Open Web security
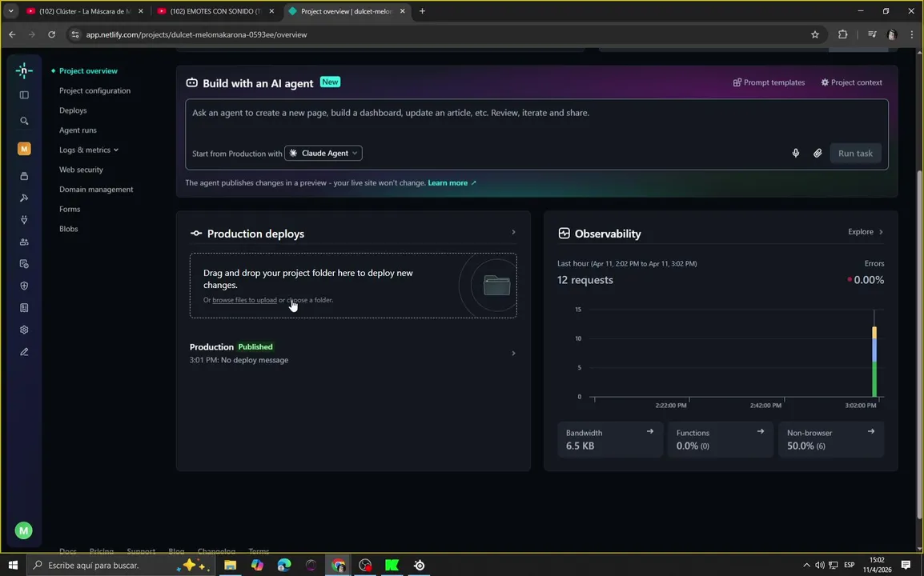Viewport: 924px width, 576px height. [82, 170]
